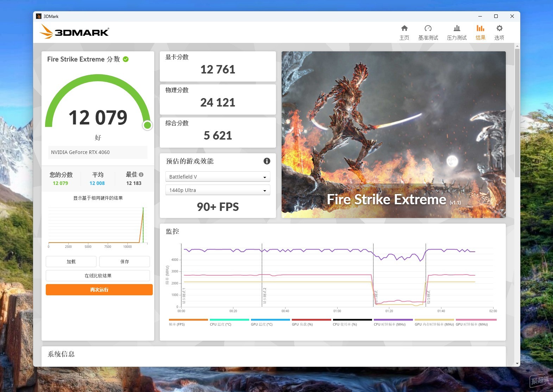This screenshot has width=553, height=392.
Task: Open the home page icon (主页)
Action: [x=404, y=28]
